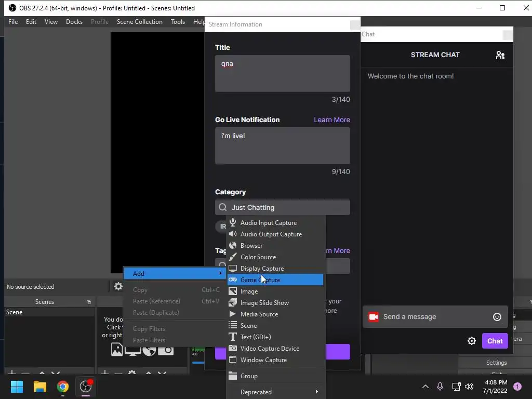Click the category search magnifier icon
532x399 pixels.
(222, 207)
